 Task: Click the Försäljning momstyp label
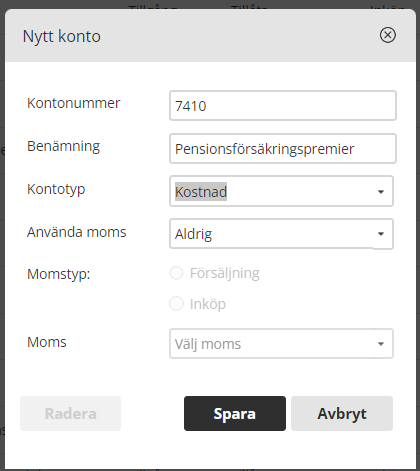pos(225,273)
